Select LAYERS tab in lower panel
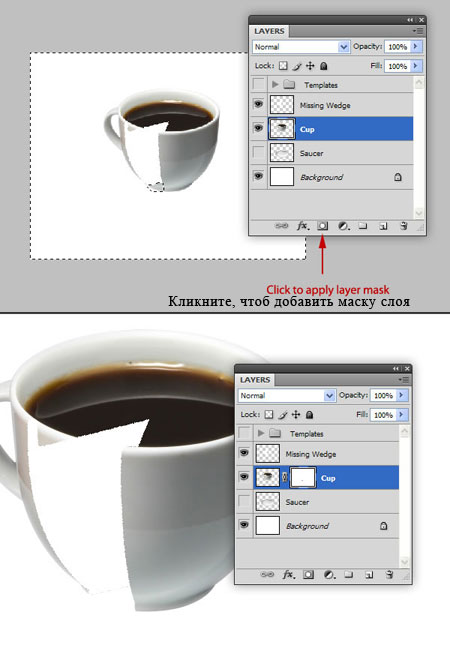Image resolution: width=450 pixels, height=648 pixels. pyautogui.click(x=255, y=380)
